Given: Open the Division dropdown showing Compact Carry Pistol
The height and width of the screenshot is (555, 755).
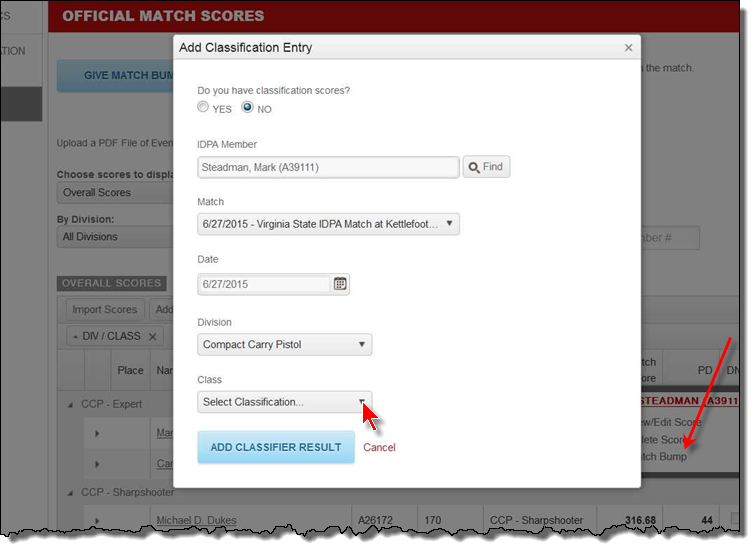Looking at the screenshot, I should [x=285, y=344].
